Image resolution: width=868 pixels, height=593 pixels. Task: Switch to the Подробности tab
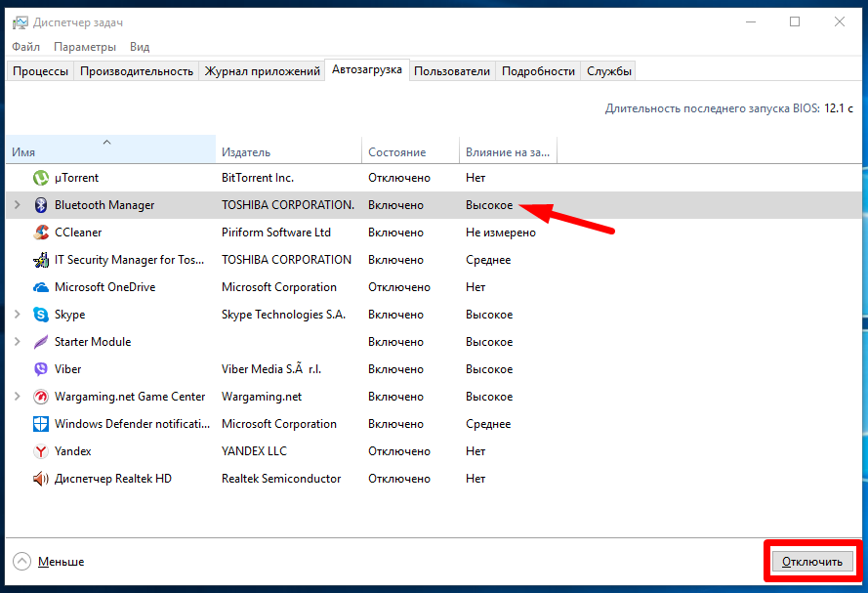(538, 71)
